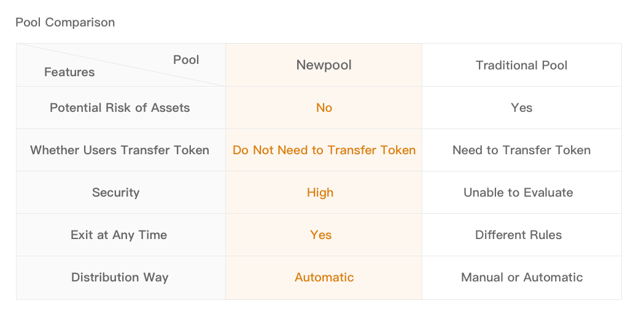Click the Pool Comparison heading
Screen dimensions: 644x322
click(x=65, y=22)
